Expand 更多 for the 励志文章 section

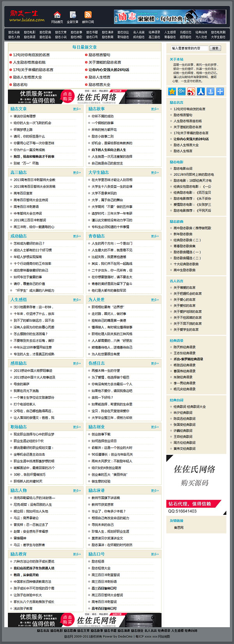77,109
